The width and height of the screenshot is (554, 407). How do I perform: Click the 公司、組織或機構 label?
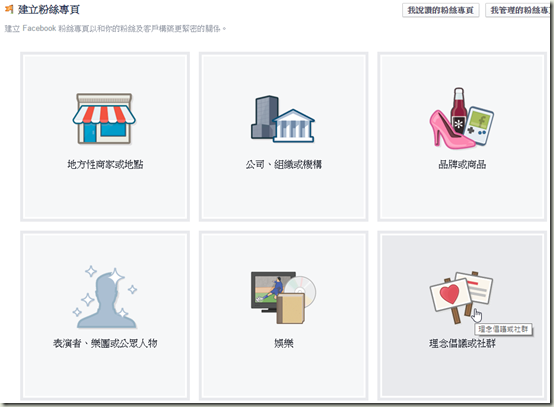coord(283,164)
